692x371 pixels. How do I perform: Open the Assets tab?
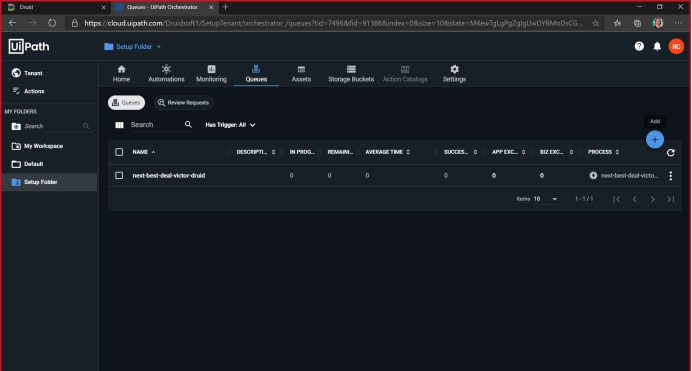pyautogui.click(x=301, y=74)
